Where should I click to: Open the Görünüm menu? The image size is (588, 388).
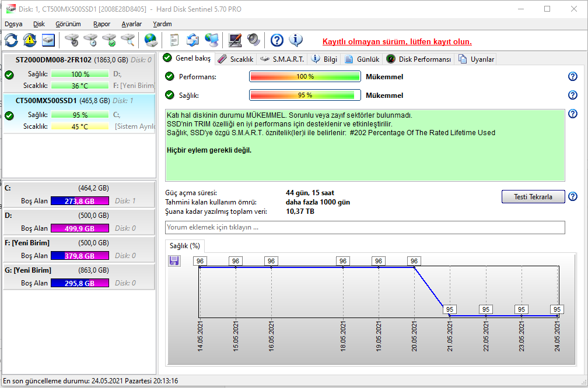(68, 24)
